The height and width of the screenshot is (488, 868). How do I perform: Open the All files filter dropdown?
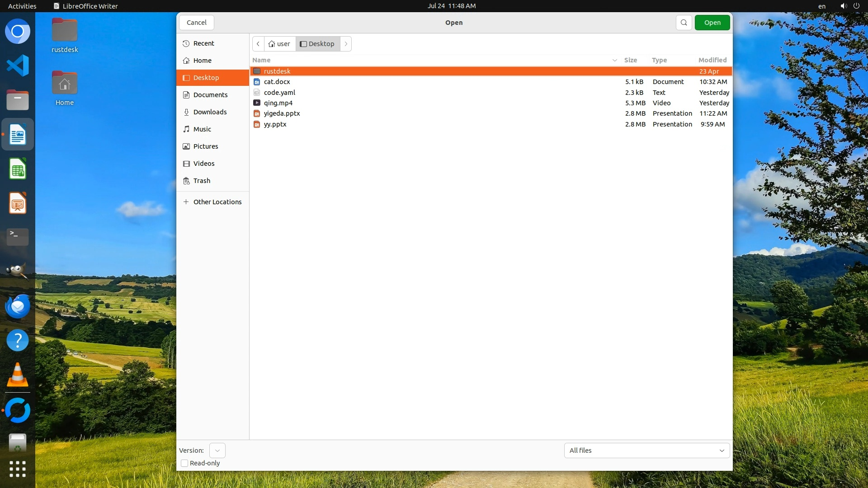point(646,450)
